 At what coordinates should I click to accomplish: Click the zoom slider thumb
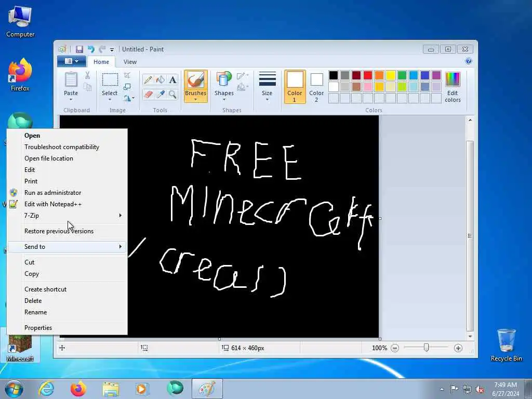point(427,348)
